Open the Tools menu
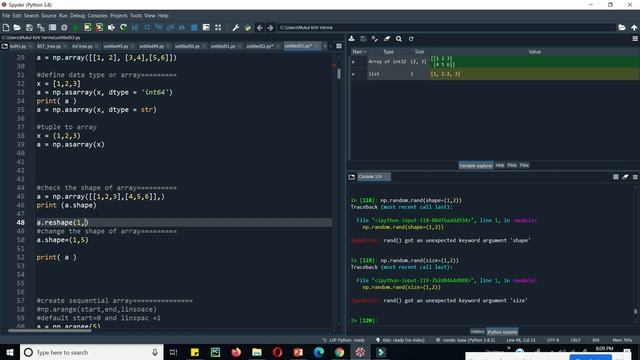This screenshot has height=360, width=640. pyautogui.click(x=136, y=16)
